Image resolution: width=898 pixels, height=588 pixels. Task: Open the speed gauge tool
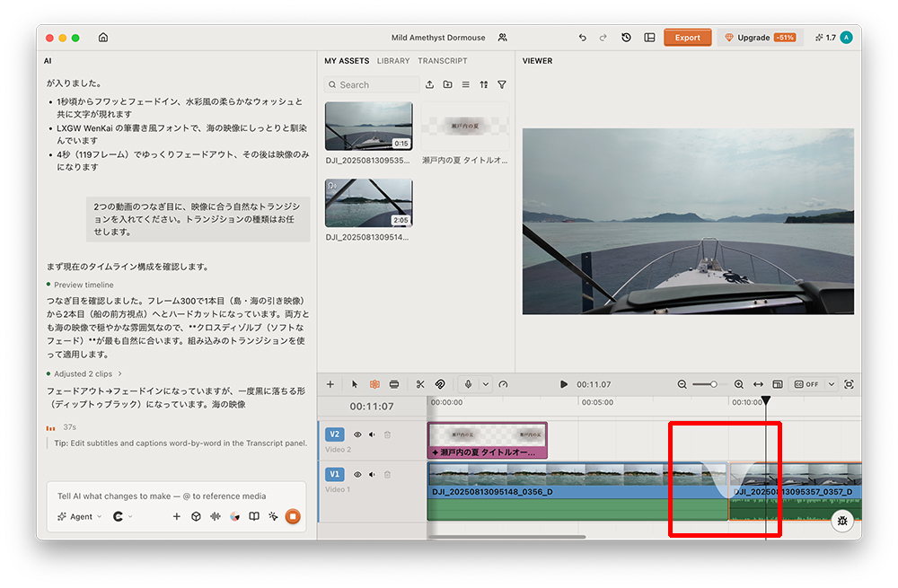(504, 384)
